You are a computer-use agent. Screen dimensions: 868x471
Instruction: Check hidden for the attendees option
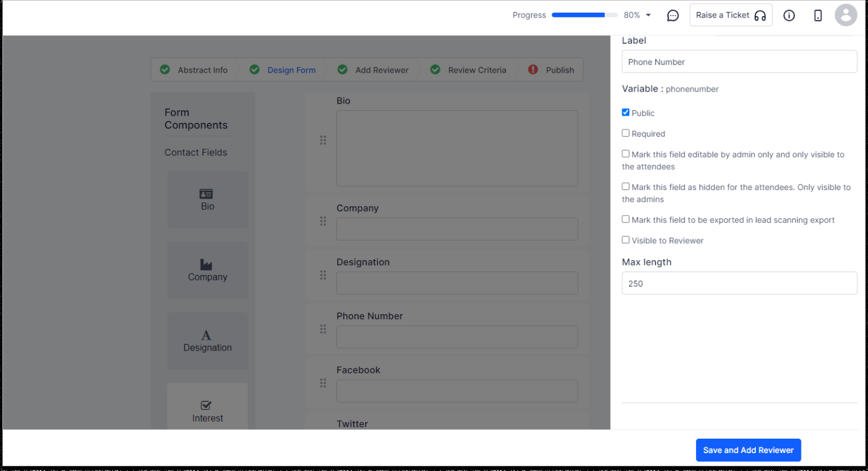click(x=626, y=186)
